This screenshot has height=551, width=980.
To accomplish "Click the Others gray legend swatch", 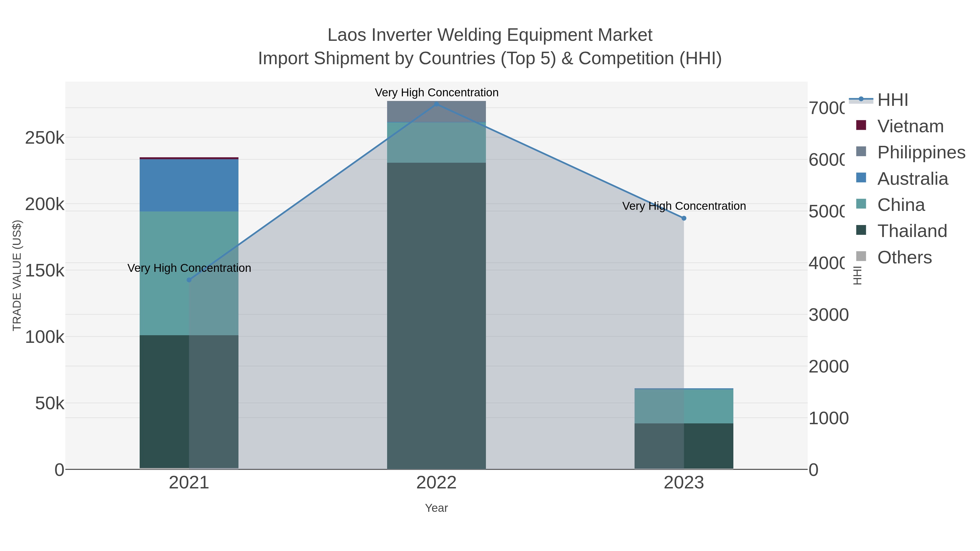I will [861, 256].
